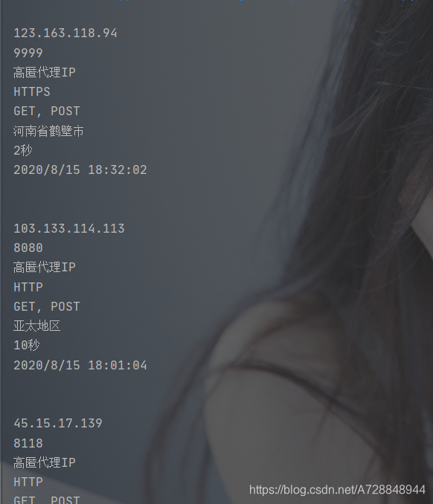Click timestamp 2020/8/15 18:32:02
The height and width of the screenshot is (504, 433).
[80, 170]
